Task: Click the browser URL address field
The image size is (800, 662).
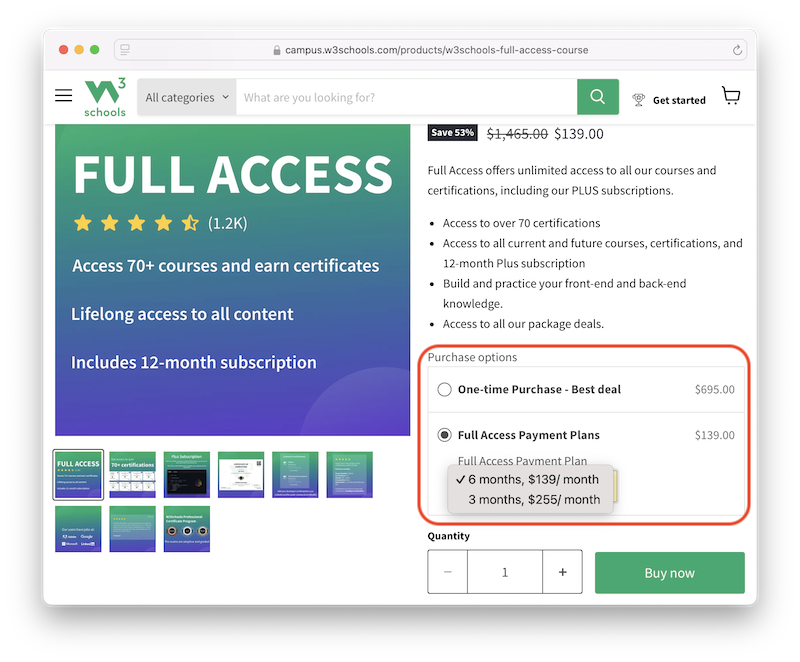Action: point(431,50)
